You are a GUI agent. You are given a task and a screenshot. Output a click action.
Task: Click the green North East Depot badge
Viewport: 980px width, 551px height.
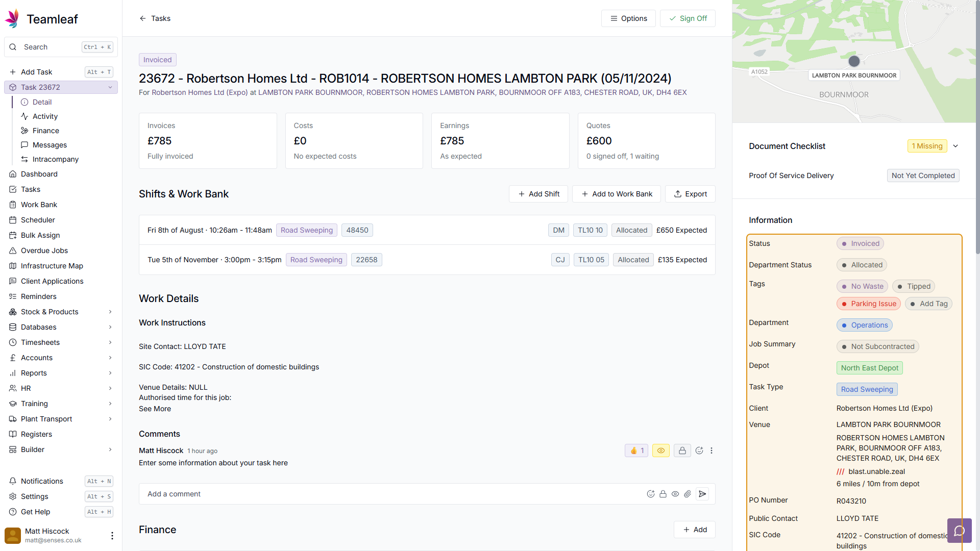[869, 368]
